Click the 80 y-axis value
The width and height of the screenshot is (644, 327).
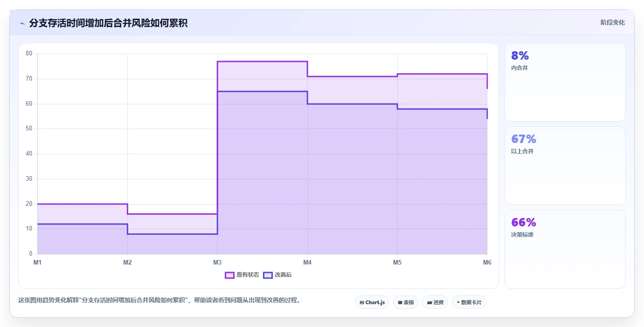pos(29,54)
